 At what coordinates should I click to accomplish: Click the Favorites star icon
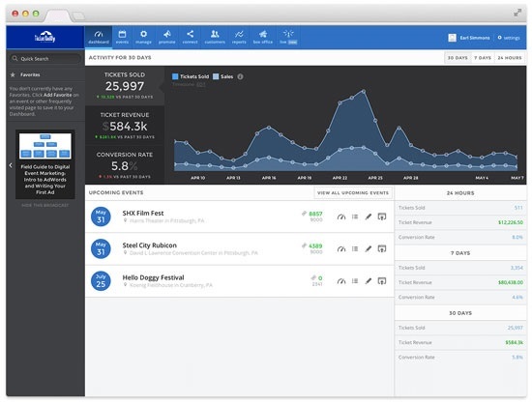point(13,74)
